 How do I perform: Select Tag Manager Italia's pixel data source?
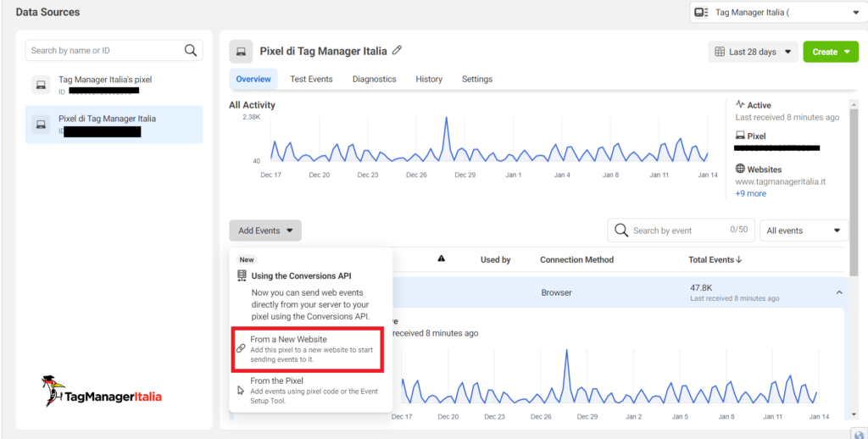click(x=114, y=85)
